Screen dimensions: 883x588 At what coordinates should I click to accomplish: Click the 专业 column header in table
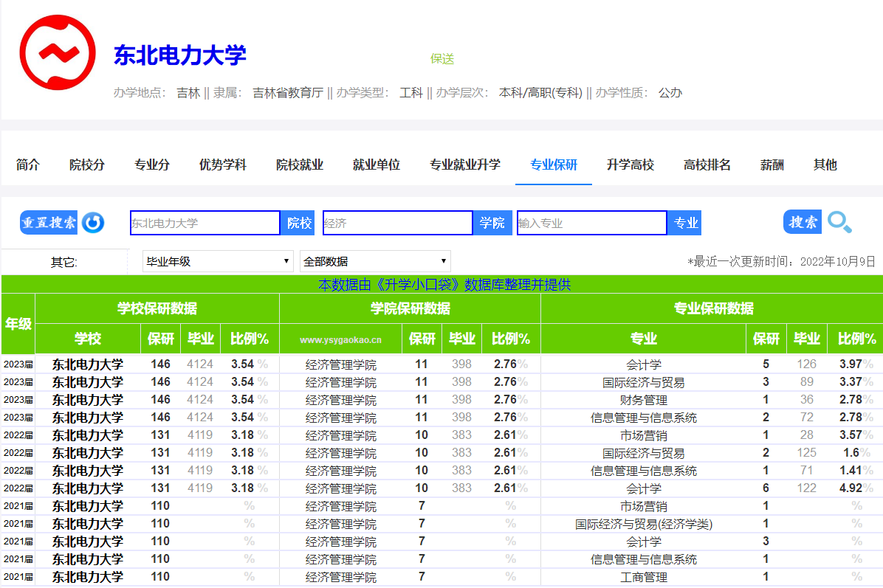pyautogui.click(x=644, y=339)
